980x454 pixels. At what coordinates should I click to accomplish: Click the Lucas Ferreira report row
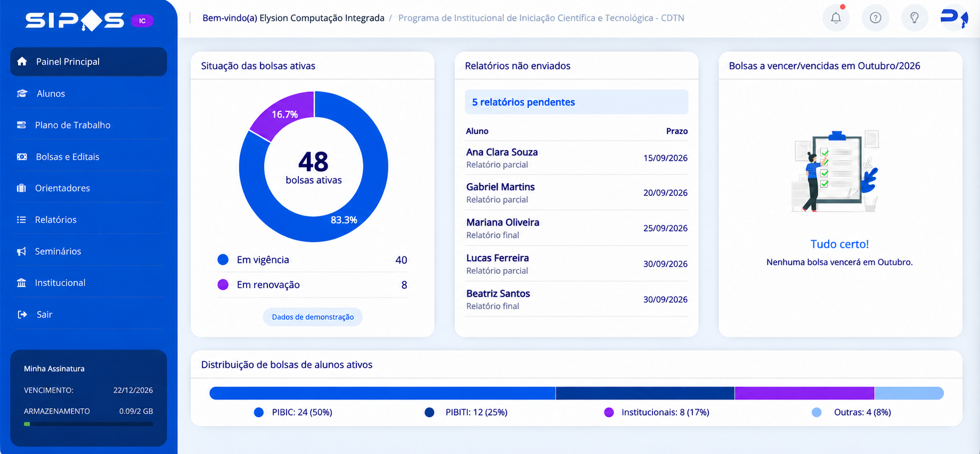pos(576,264)
